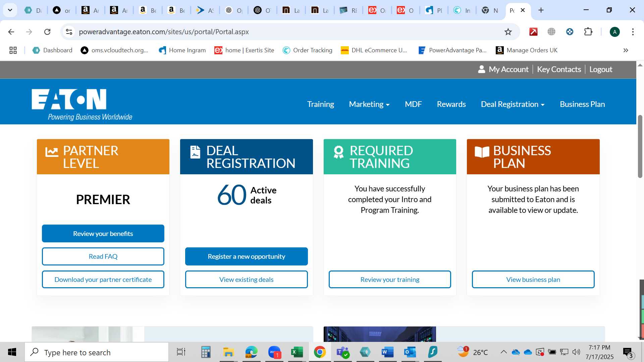Viewport: 644px width, 362px height.
Task: Bookmark this page with star icon
Action: click(508, 32)
